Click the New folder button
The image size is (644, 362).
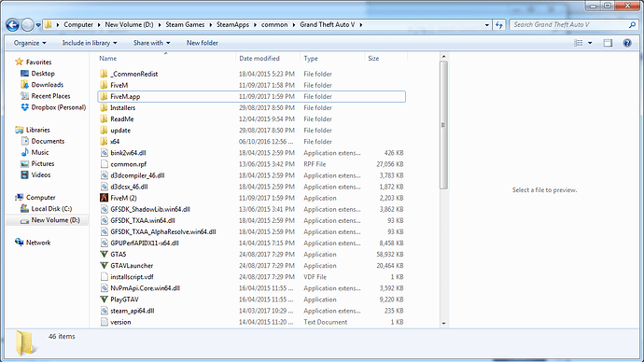pos(203,43)
